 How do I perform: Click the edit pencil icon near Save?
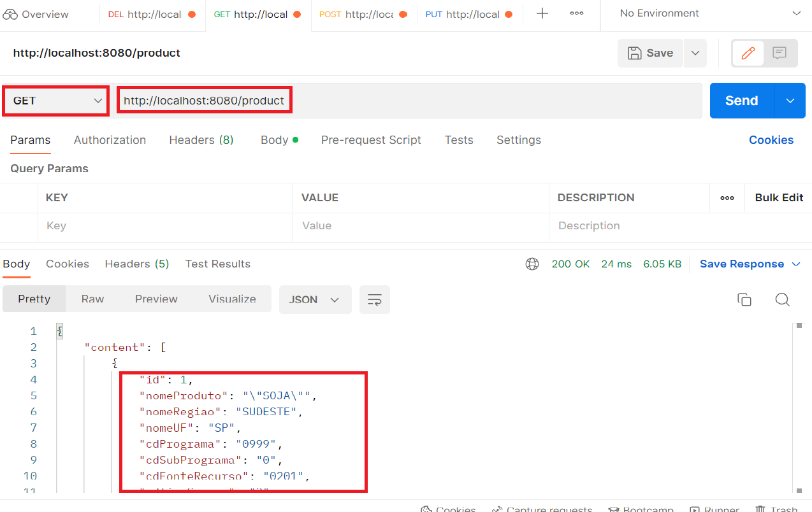[747, 53]
